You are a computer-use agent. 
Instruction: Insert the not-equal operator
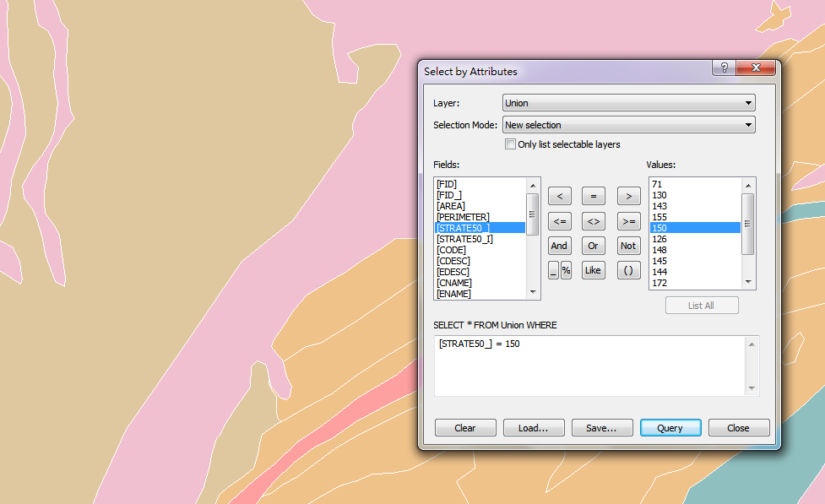pos(593,221)
